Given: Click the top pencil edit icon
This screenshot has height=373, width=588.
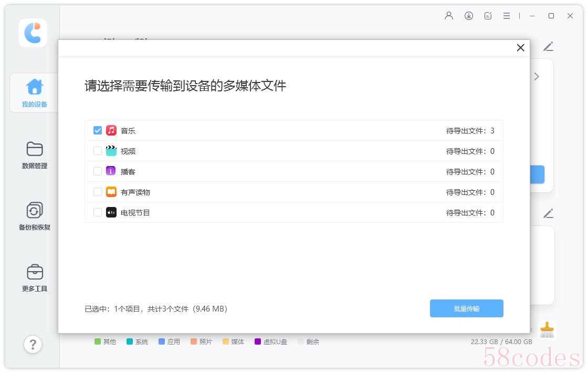Looking at the screenshot, I should (x=548, y=47).
